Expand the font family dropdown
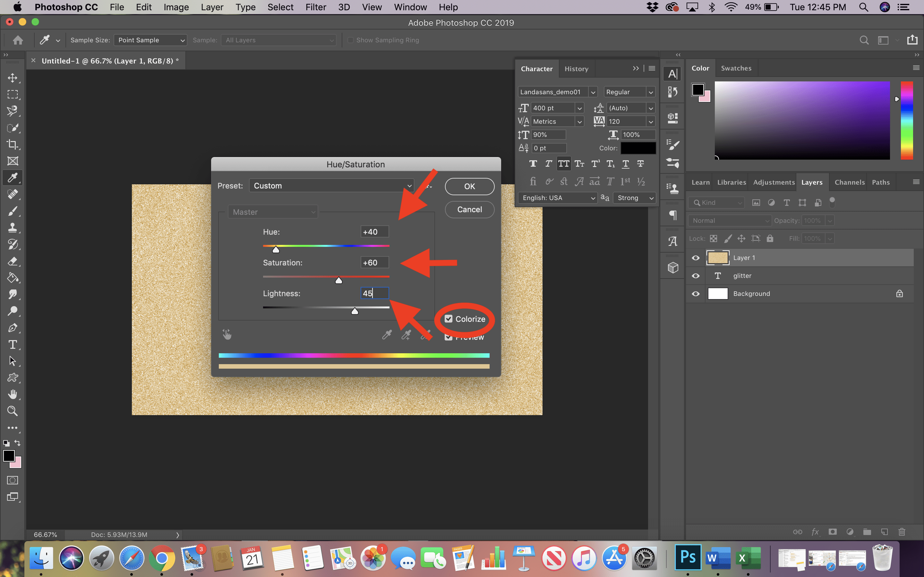The height and width of the screenshot is (577, 924). click(x=593, y=92)
